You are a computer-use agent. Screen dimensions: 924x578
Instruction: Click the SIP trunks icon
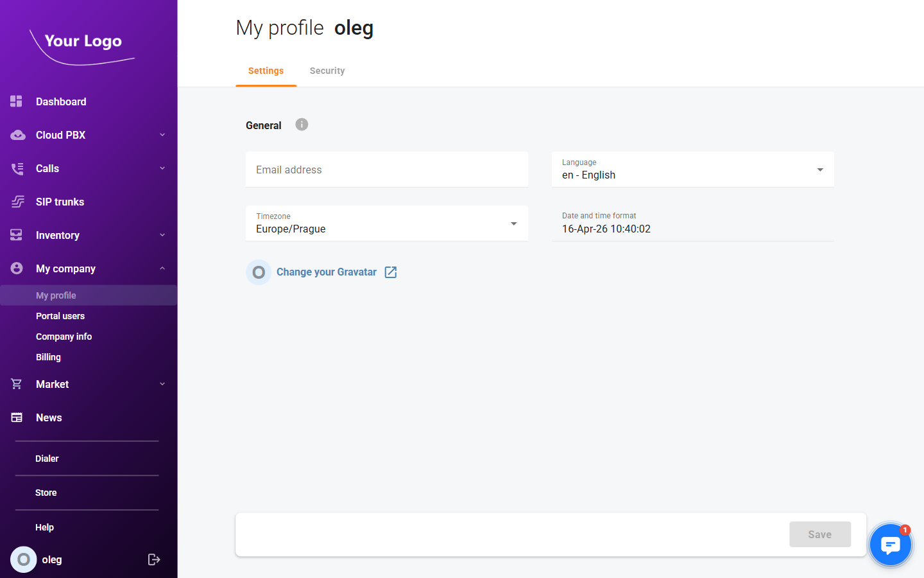(x=16, y=201)
